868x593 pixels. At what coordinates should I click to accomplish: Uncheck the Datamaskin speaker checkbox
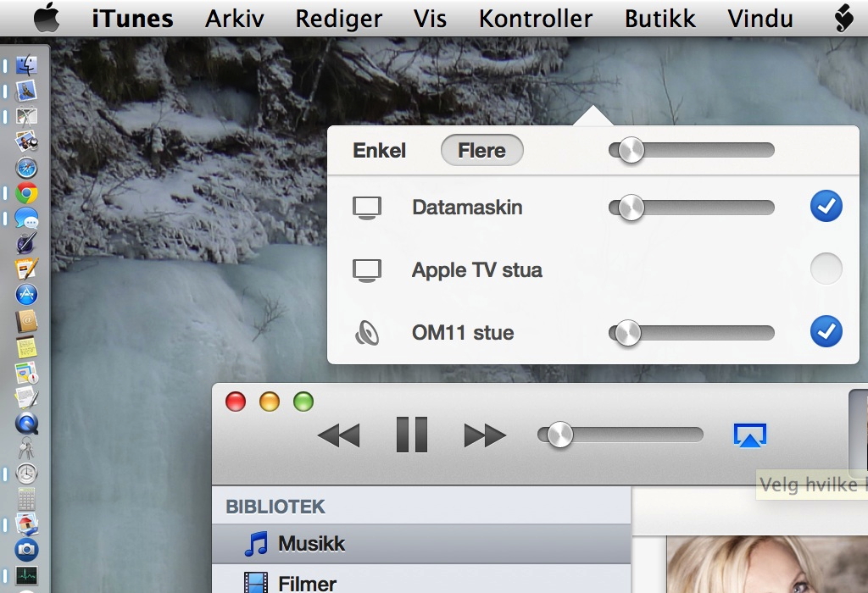point(826,207)
